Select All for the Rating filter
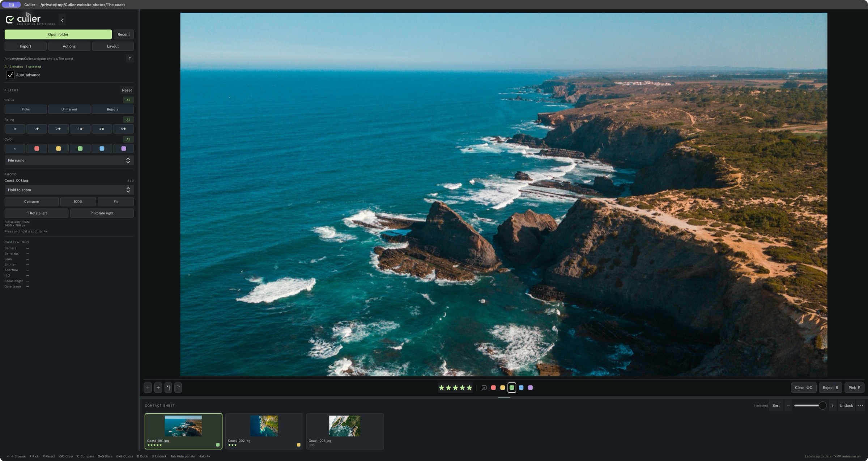 [x=128, y=120]
